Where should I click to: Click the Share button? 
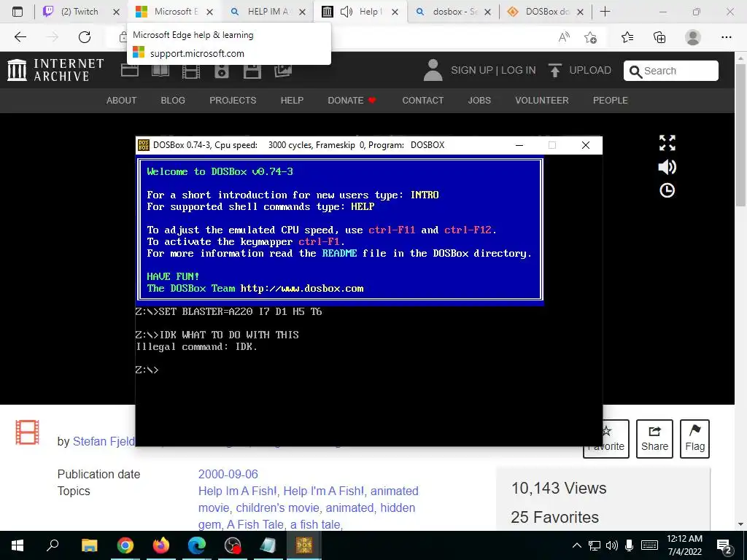click(x=654, y=438)
